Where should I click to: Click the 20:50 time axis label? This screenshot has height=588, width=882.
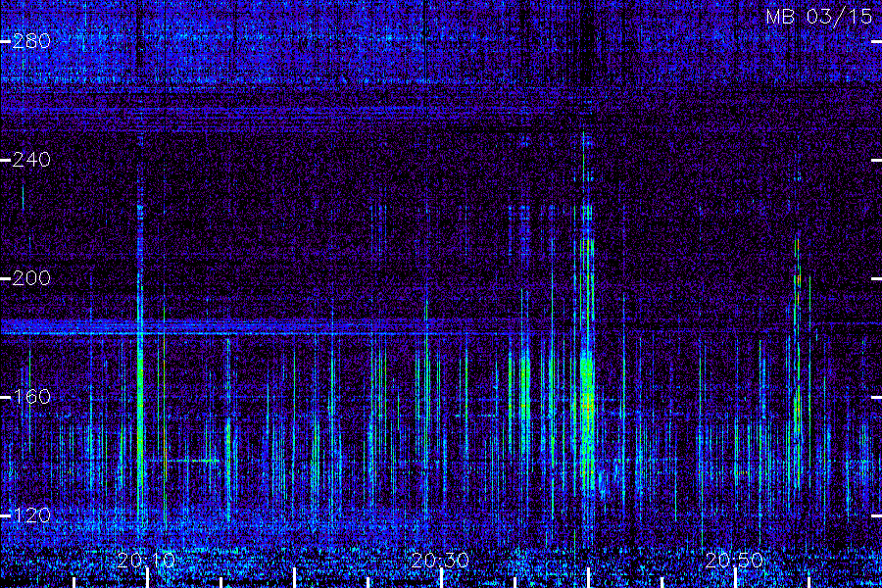click(x=735, y=561)
